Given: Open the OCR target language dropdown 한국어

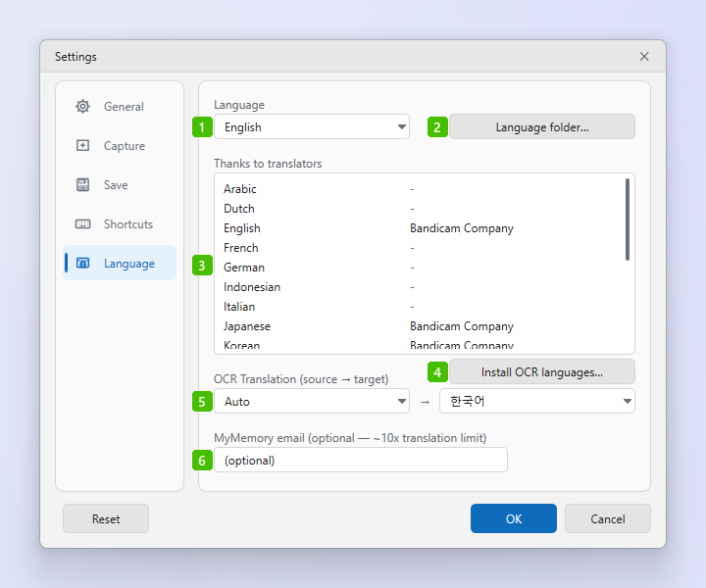Looking at the screenshot, I should click(x=537, y=401).
